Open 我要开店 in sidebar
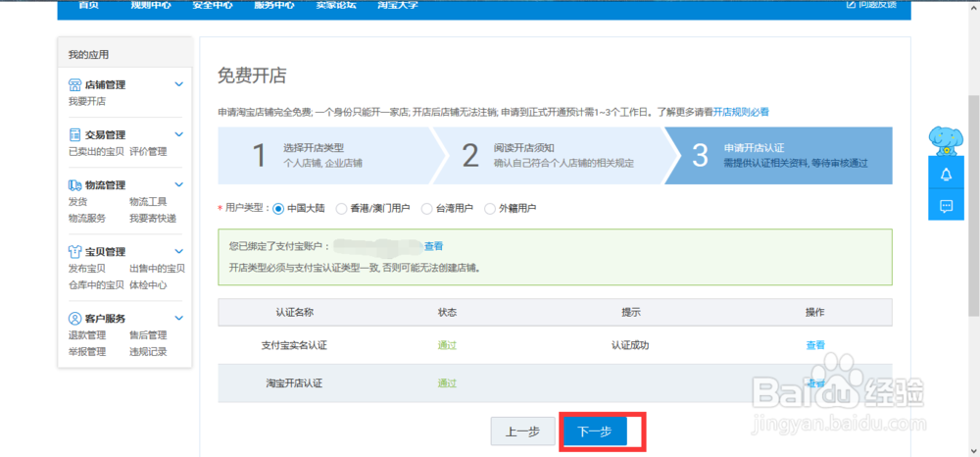Image resolution: width=980 pixels, height=457 pixels. [x=87, y=101]
